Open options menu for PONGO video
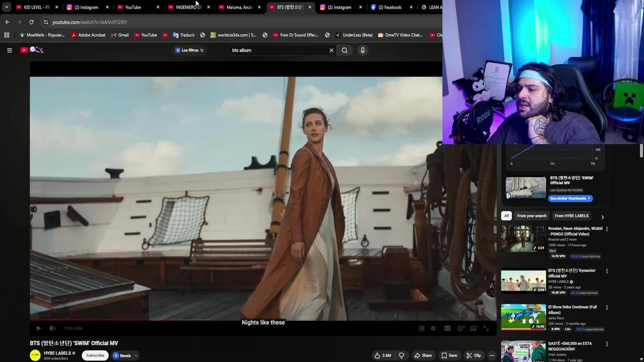 (607, 229)
